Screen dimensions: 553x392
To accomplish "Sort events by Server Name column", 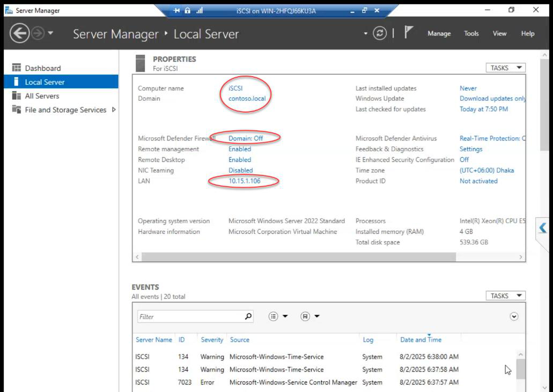I will (154, 339).
